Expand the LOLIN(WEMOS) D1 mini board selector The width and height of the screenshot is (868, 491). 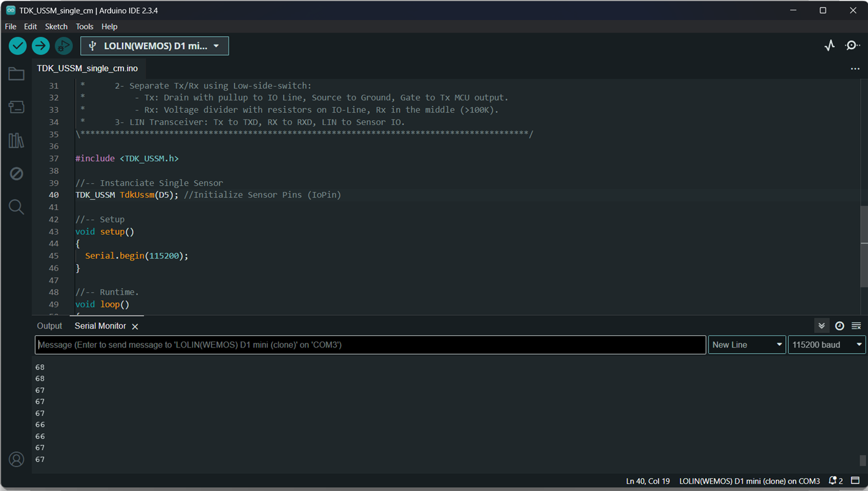pos(154,46)
